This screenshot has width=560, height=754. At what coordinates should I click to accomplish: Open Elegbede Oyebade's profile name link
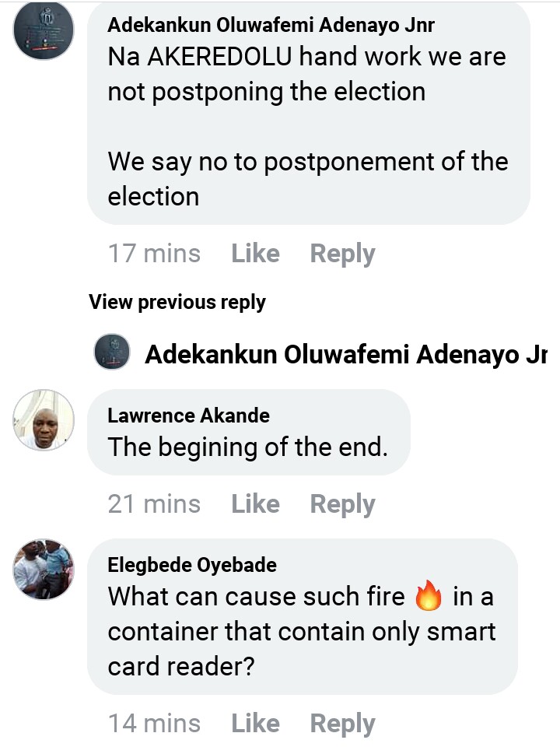[x=192, y=565]
